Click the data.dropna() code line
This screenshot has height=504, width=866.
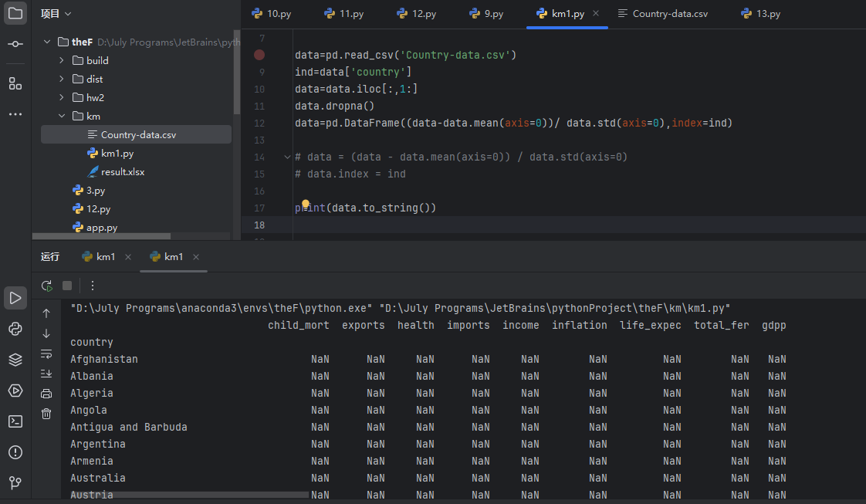pyautogui.click(x=335, y=106)
